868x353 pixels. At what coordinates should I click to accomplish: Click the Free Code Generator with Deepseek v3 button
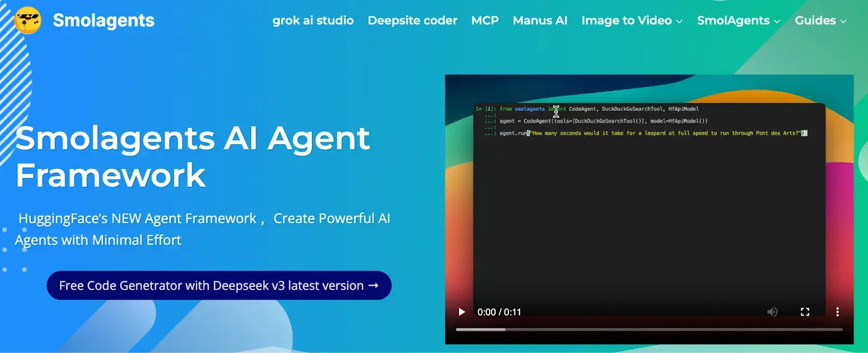(x=219, y=286)
